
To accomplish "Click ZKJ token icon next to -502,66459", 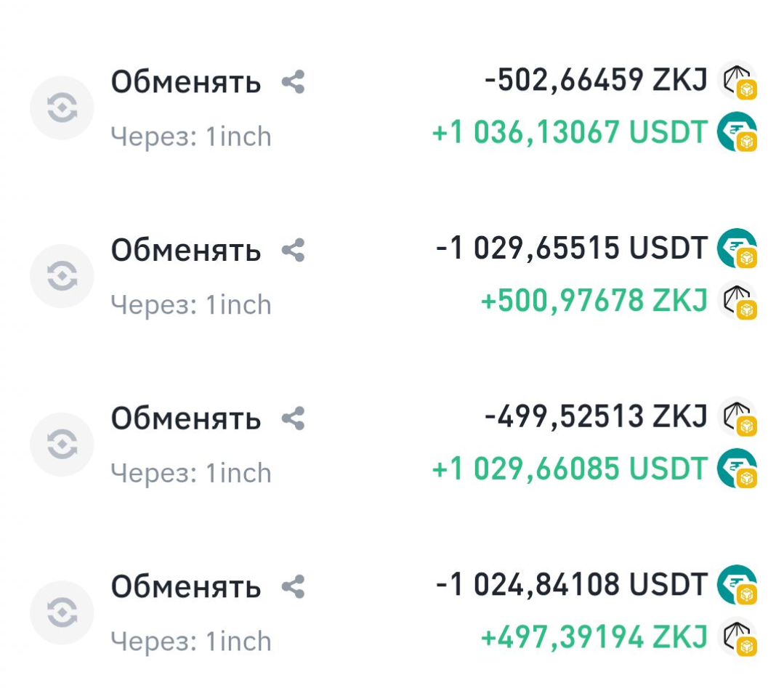I will coord(736,81).
